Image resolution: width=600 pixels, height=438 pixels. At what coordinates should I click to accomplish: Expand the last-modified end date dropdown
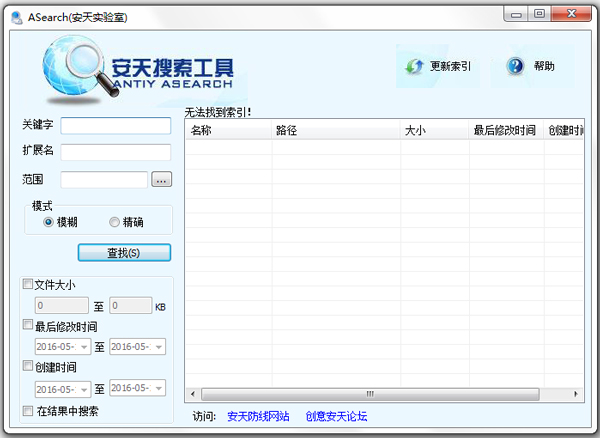click(158, 347)
